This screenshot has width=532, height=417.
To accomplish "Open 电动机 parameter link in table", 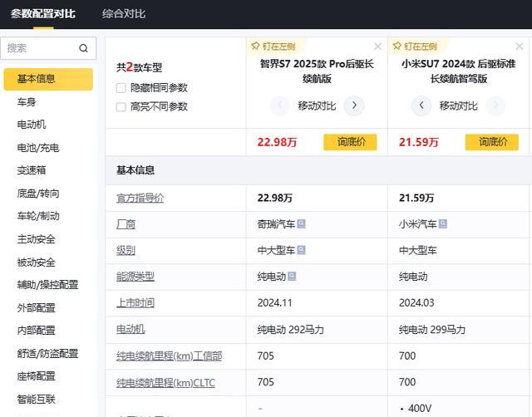I will pyautogui.click(x=131, y=329).
